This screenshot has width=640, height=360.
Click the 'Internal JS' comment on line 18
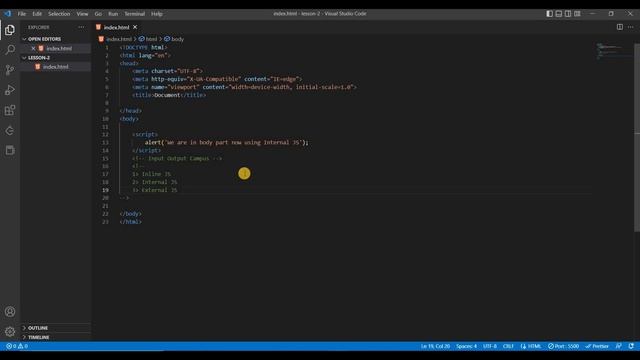pyautogui.click(x=155, y=182)
